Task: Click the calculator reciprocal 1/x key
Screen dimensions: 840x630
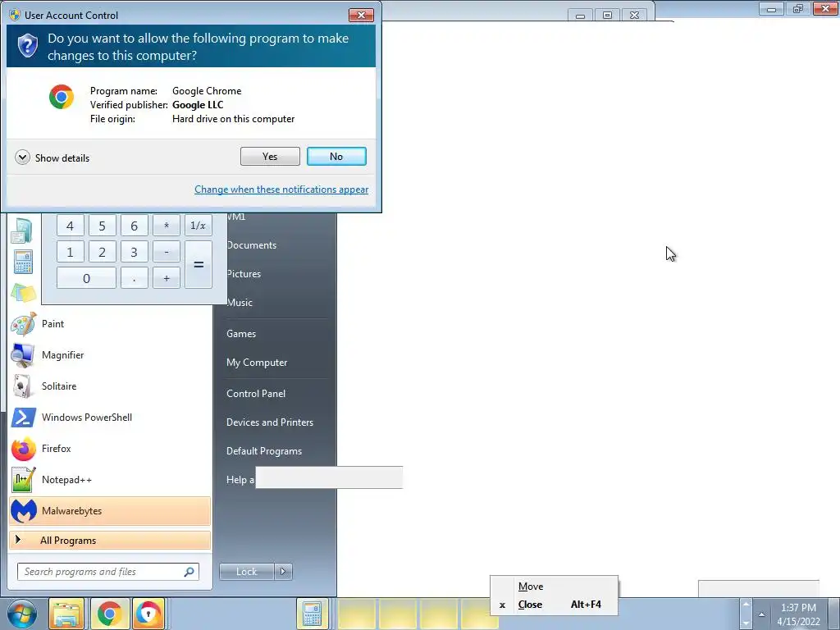Action: 199,226
